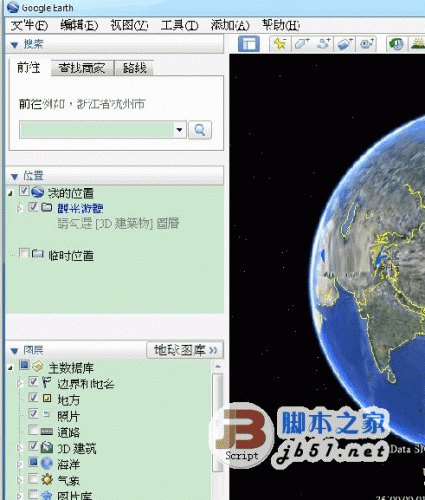Screen dimensions: 425x500
Task: Record a tour using the camera icon
Action: click(367, 44)
